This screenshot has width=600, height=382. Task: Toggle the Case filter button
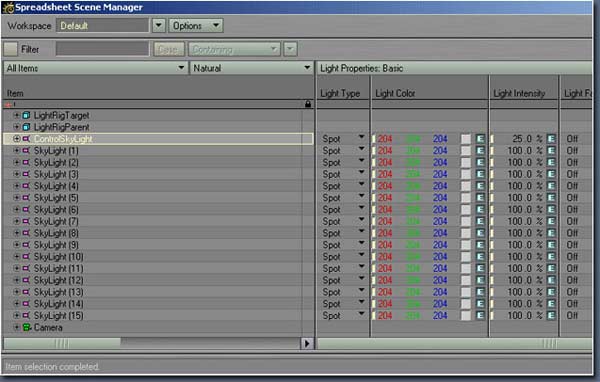point(168,49)
